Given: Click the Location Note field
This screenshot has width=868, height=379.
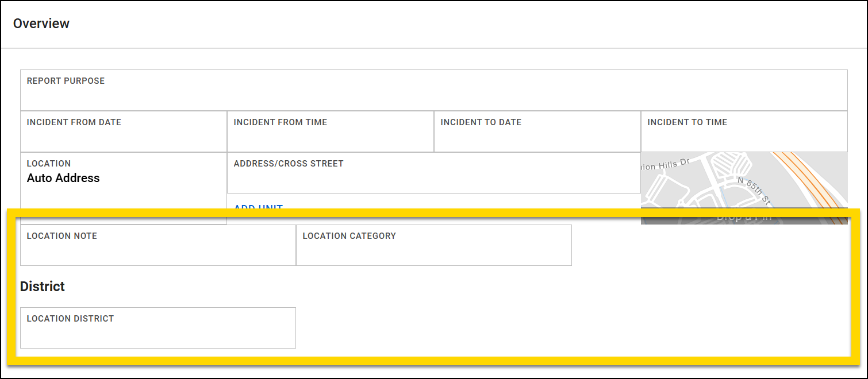Looking at the screenshot, I should [x=158, y=250].
